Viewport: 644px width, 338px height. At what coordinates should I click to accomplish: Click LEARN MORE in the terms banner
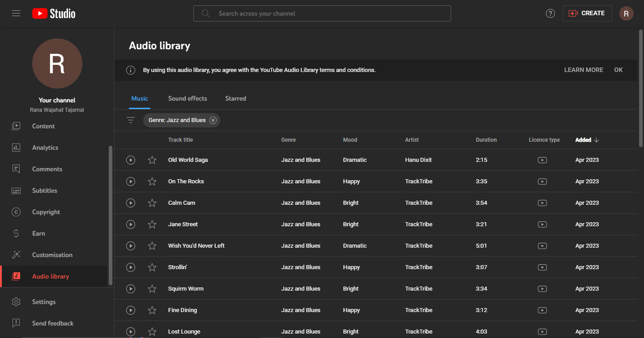(584, 70)
